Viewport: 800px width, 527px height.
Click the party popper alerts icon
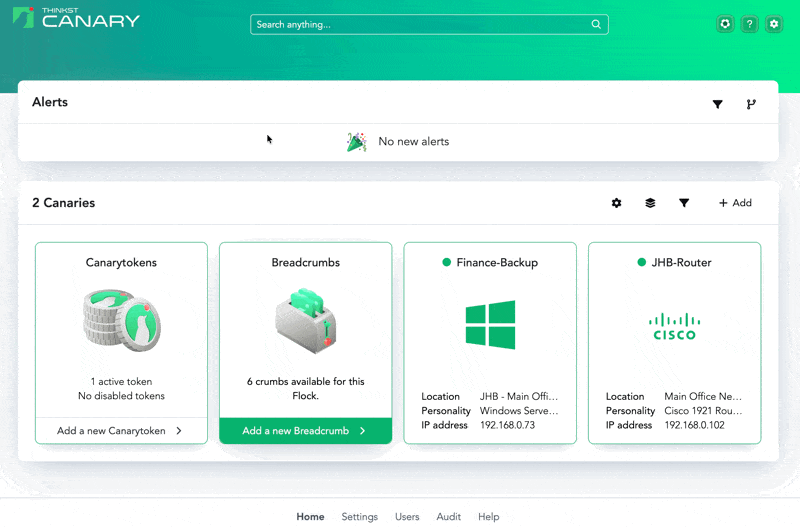coord(357,142)
